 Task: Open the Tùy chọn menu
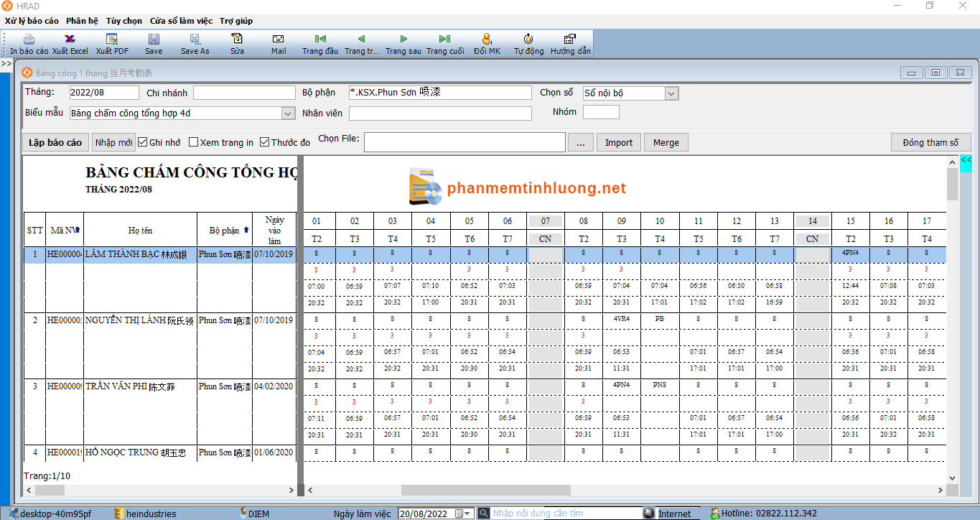tap(124, 21)
